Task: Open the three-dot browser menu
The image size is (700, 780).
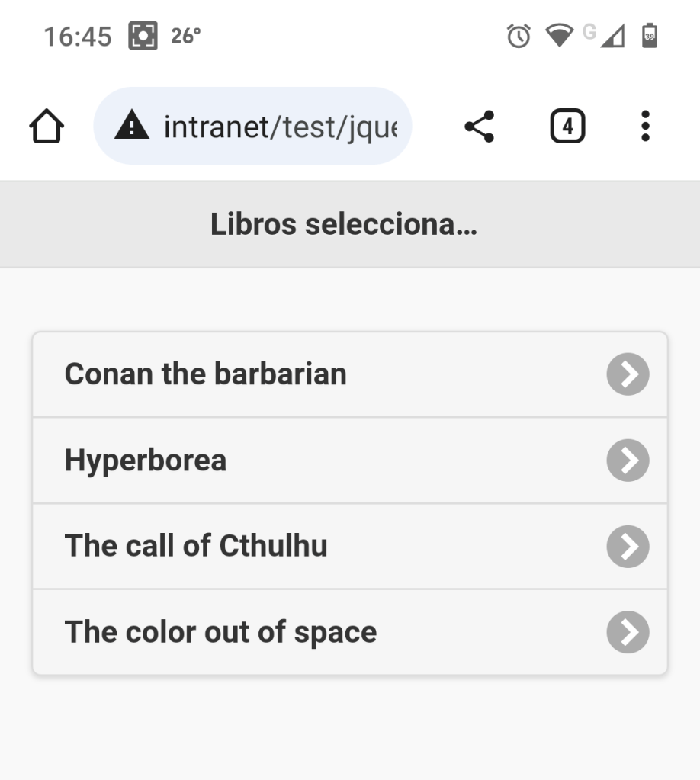Action: point(645,127)
